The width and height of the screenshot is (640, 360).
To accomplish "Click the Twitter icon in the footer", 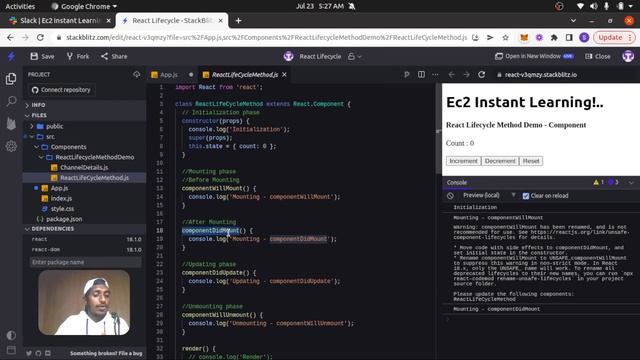I will coord(29,353).
